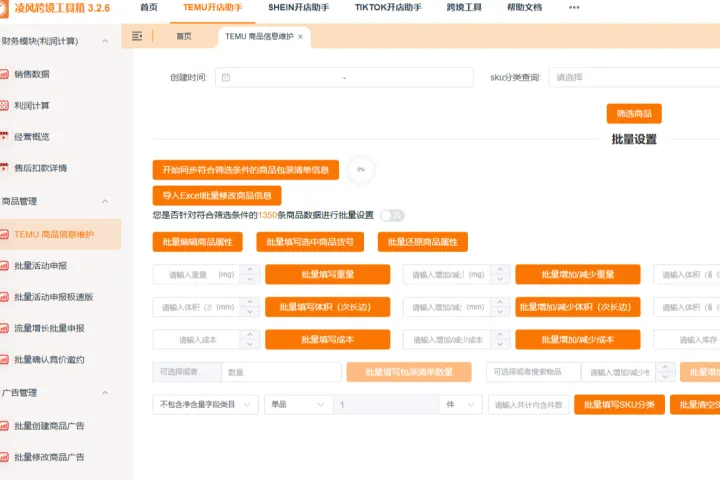Click 导入Excel批量修改商品信息 button
Screen dimensions: 720x480
tap(217, 196)
